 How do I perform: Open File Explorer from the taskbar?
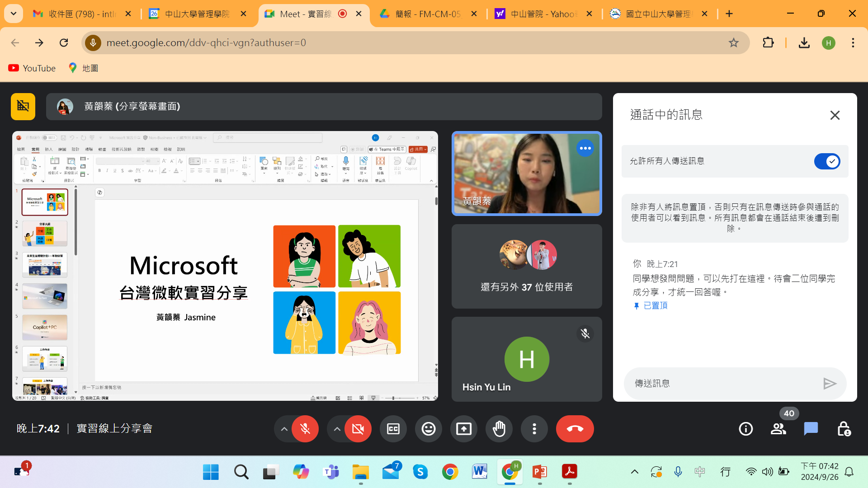point(361,472)
